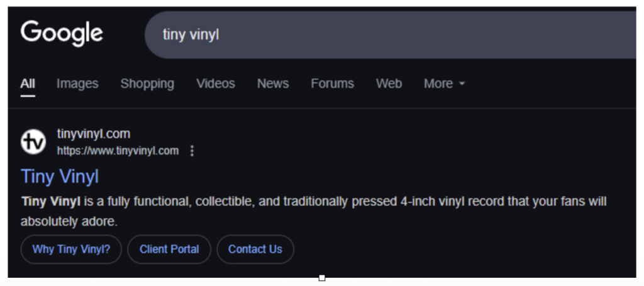Click the Why Tiny Vinyl? chip
This screenshot has width=644, height=286.
71,249
